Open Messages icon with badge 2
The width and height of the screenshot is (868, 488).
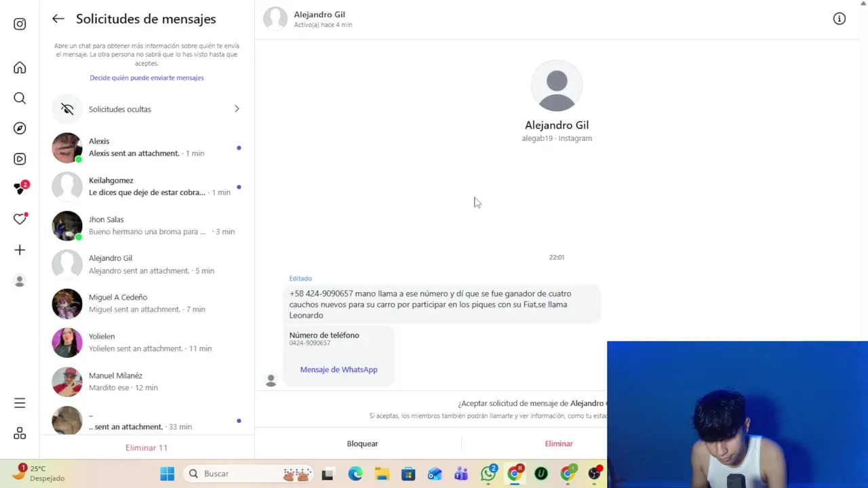[20, 188]
